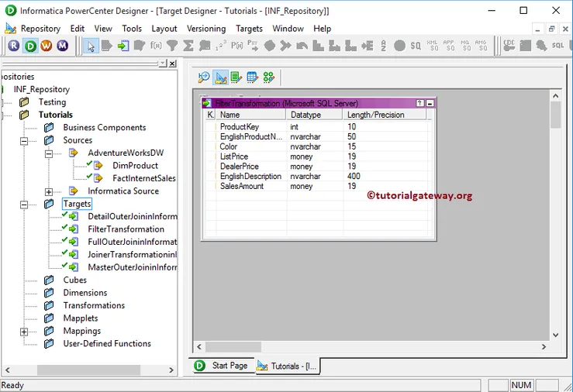Launch Repository Manager from the R icon
This screenshot has height=392, width=573.
(14, 46)
